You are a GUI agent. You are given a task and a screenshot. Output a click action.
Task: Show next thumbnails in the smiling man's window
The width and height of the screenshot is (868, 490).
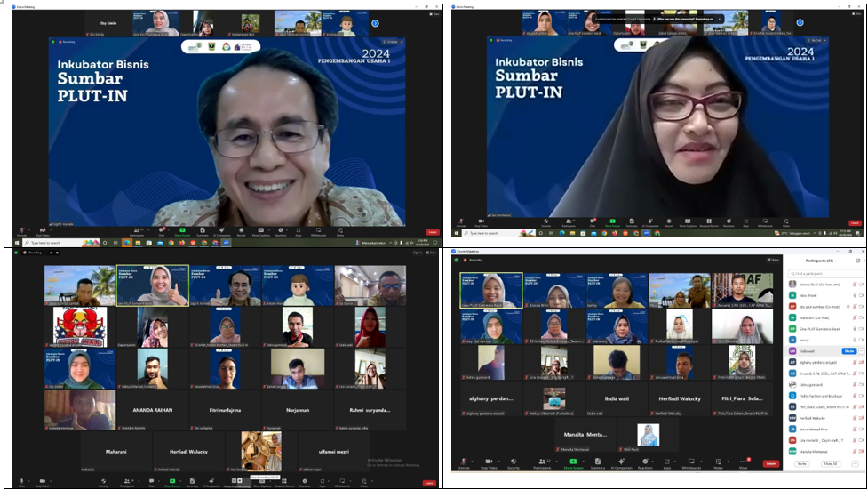pyautogui.click(x=375, y=23)
